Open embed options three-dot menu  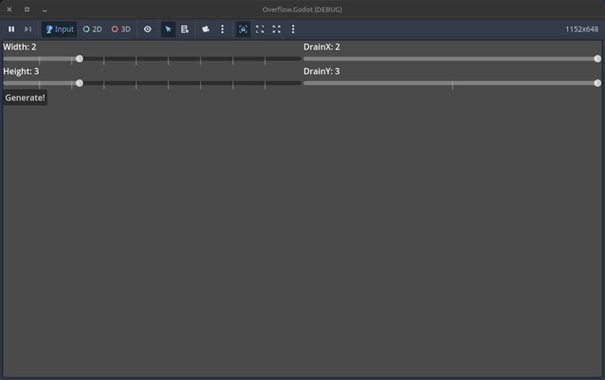pos(293,29)
